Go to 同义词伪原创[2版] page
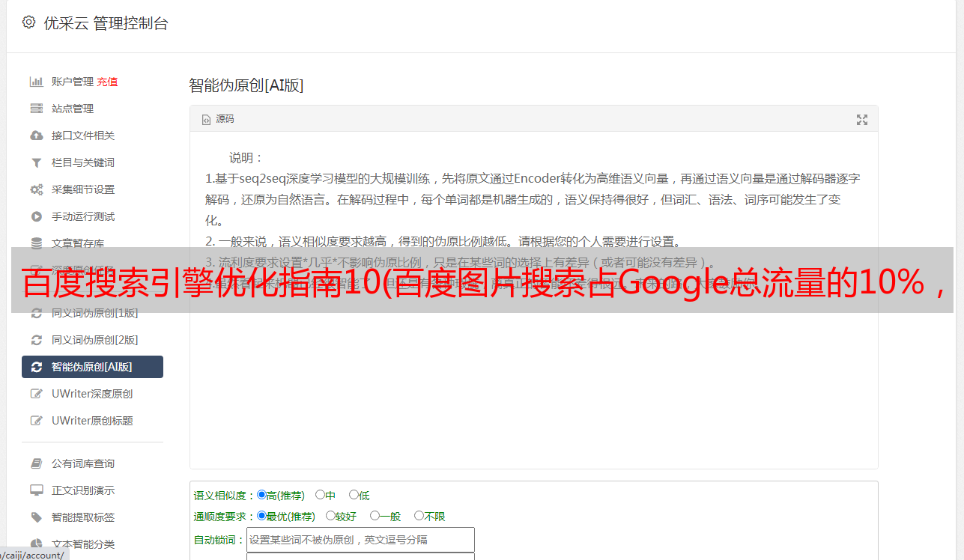964x560 pixels. [x=95, y=340]
